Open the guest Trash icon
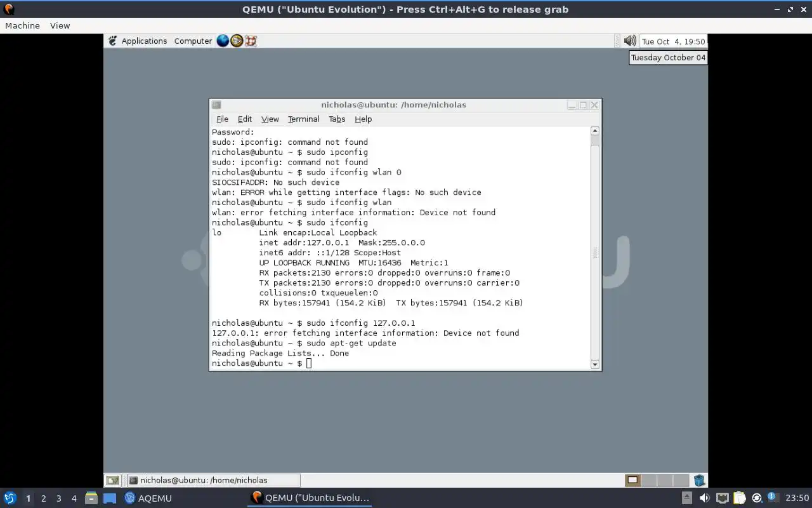812x508 pixels. 699,480
